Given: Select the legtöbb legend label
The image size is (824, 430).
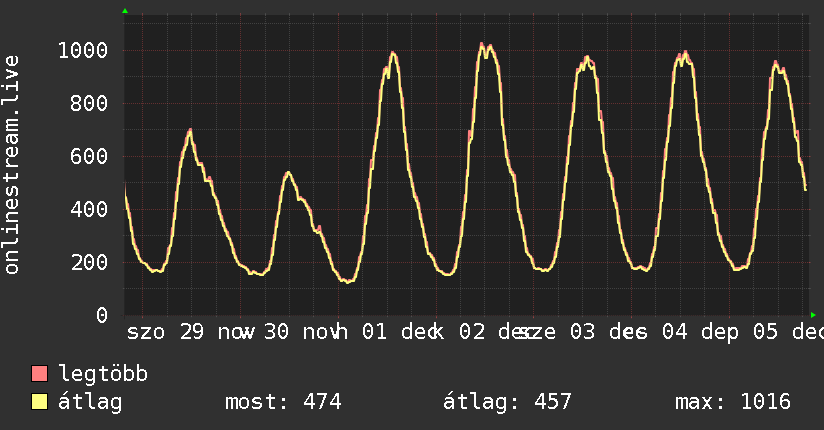Looking at the screenshot, I should [x=103, y=375].
